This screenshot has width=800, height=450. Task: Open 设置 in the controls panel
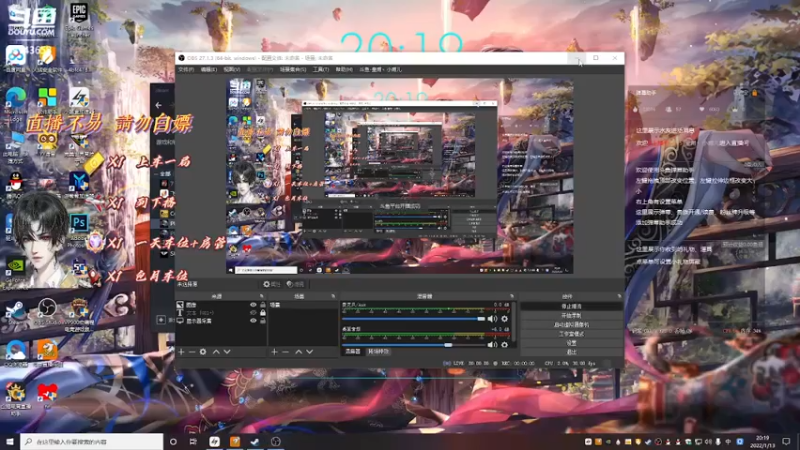pyautogui.click(x=571, y=343)
